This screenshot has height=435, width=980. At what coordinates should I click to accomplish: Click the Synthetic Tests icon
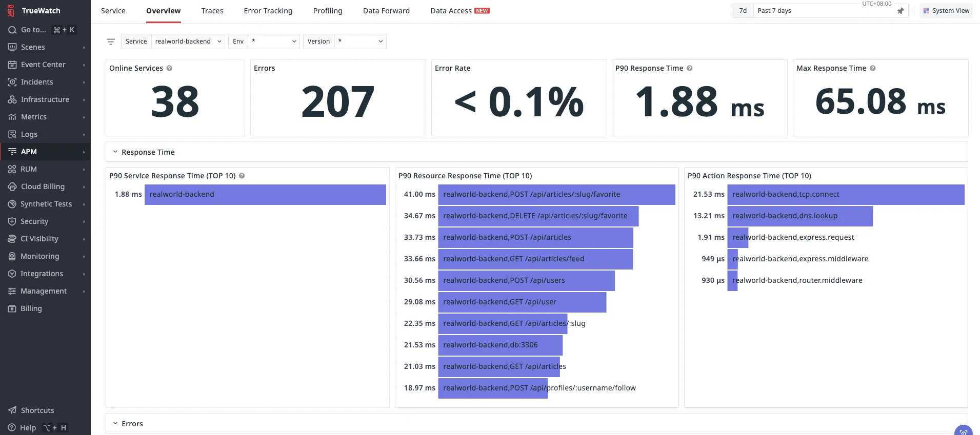12,204
